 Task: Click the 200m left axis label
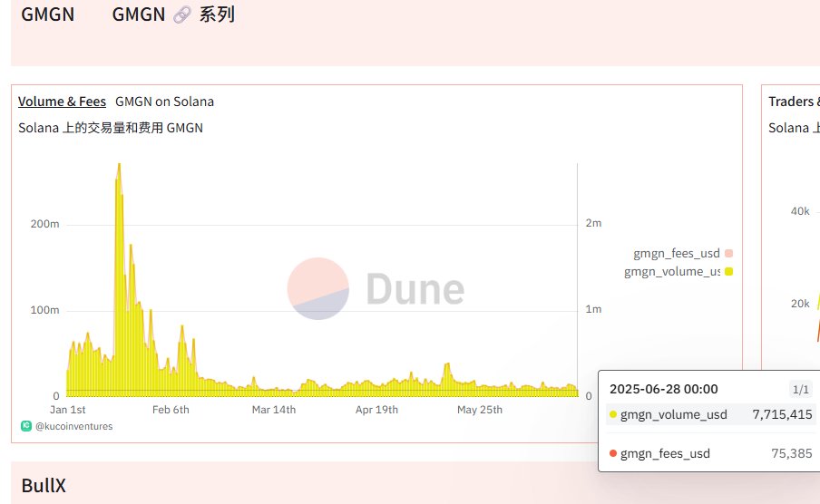45,224
